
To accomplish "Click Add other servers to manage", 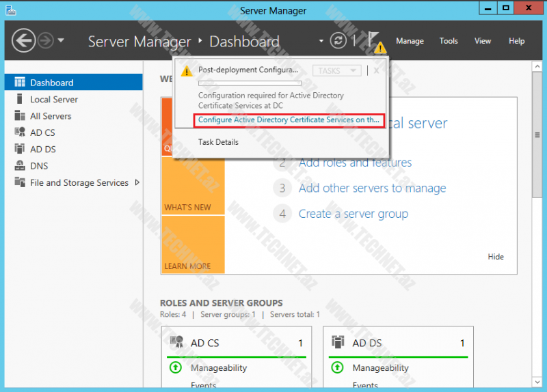I will 372,188.
